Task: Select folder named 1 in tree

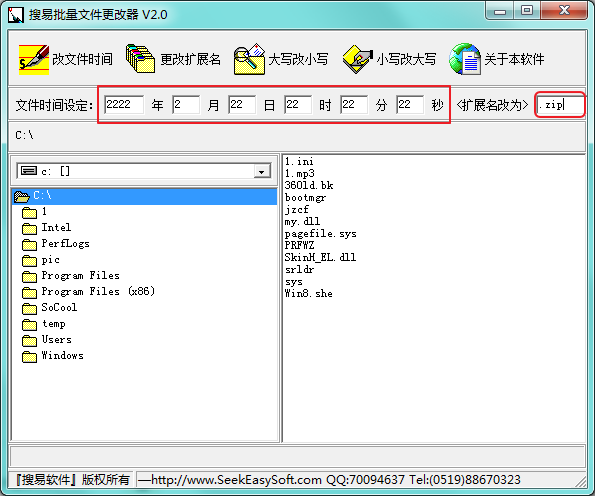Action: coord(44,212)
